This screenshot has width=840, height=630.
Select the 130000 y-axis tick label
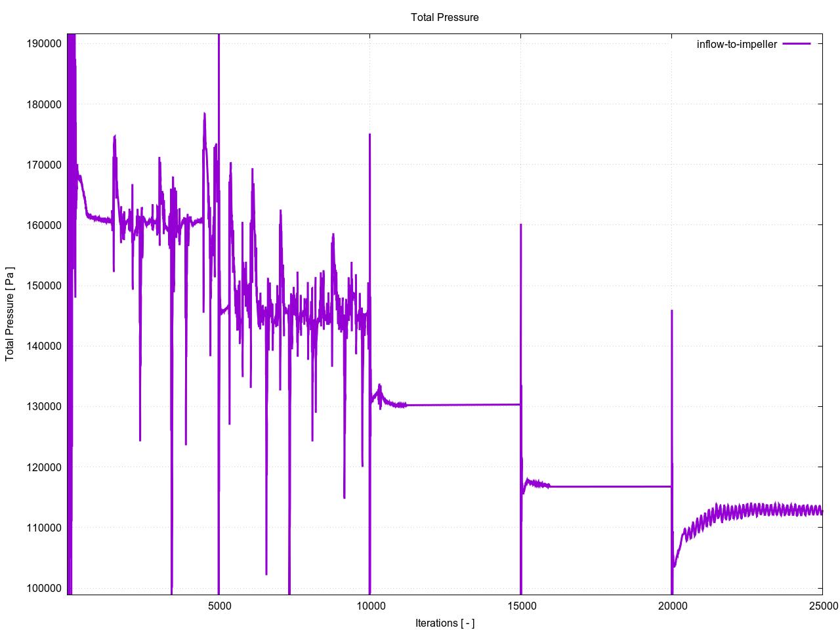tap(44, 406)
